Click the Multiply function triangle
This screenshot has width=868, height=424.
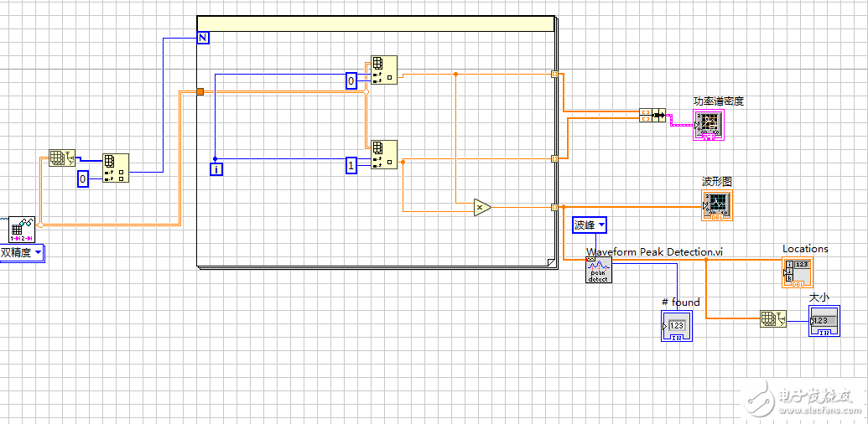481,207
